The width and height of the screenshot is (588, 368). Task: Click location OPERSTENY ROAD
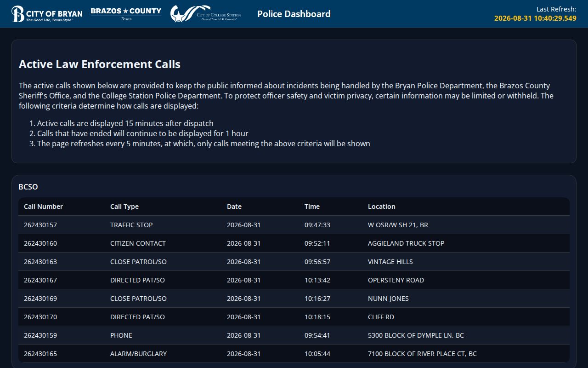pyautogui.click(x=396, y=280)
